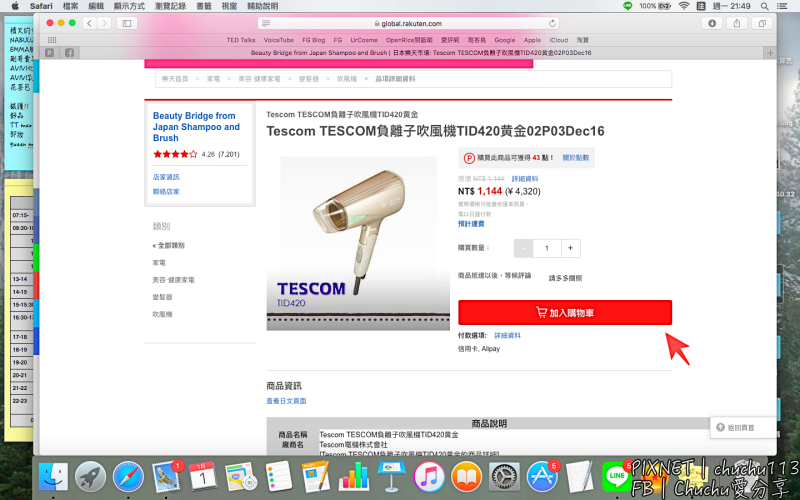The height and width of the screenshot is (500, 800).
Task: Open Beauty Bridge from Japan shop link
Action: [196, 127]
